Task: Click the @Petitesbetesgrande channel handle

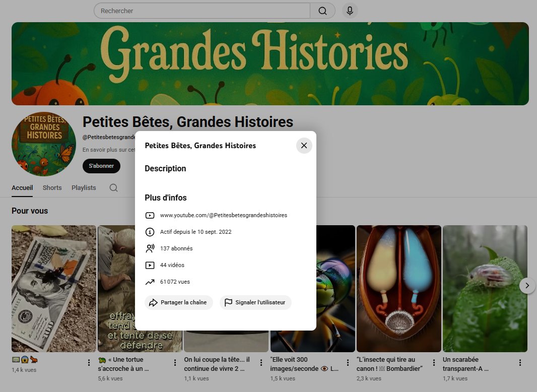Action: [109, 137]
